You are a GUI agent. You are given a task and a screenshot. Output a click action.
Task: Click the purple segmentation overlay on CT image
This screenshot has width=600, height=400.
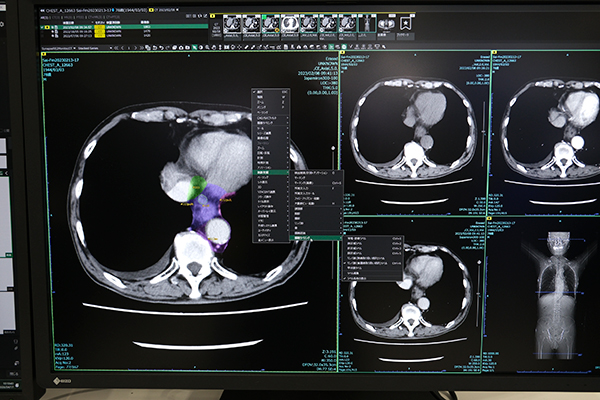tap(205, 213)
